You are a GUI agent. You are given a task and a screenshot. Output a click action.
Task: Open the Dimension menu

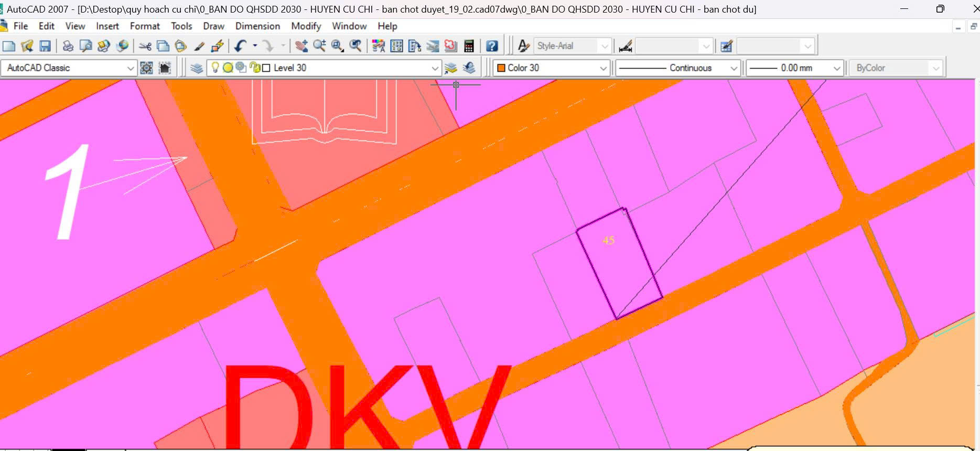click(257, 26)
